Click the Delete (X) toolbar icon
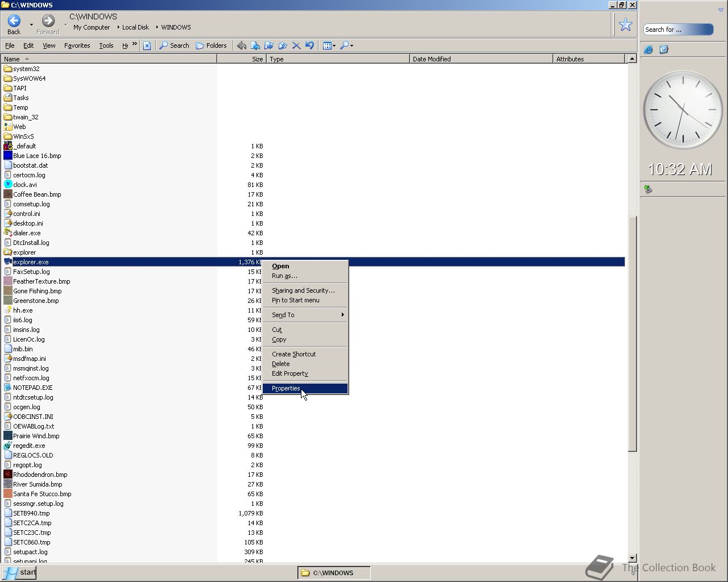 (x=296, y=45)
